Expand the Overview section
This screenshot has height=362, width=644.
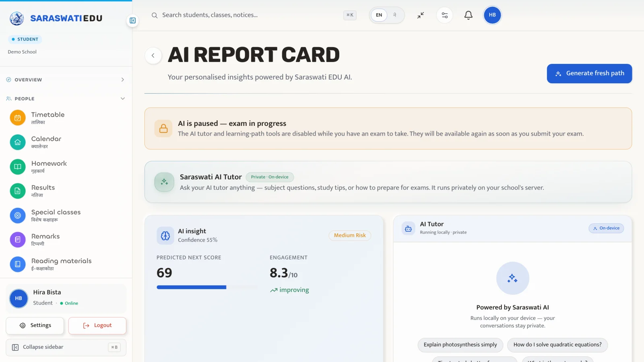point(66,80)
